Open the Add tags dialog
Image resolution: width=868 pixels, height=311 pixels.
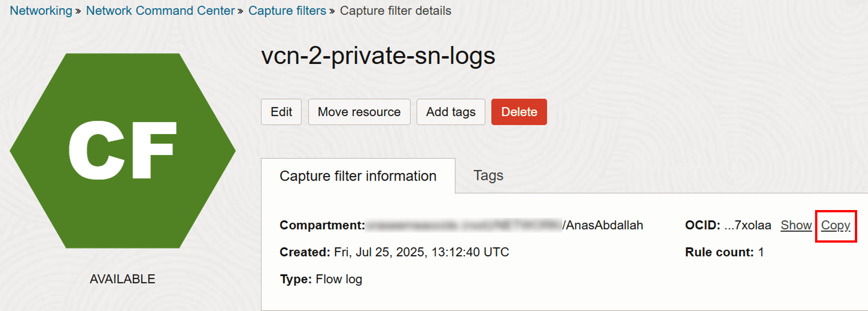pyautogui.click(x=451, y=112)
